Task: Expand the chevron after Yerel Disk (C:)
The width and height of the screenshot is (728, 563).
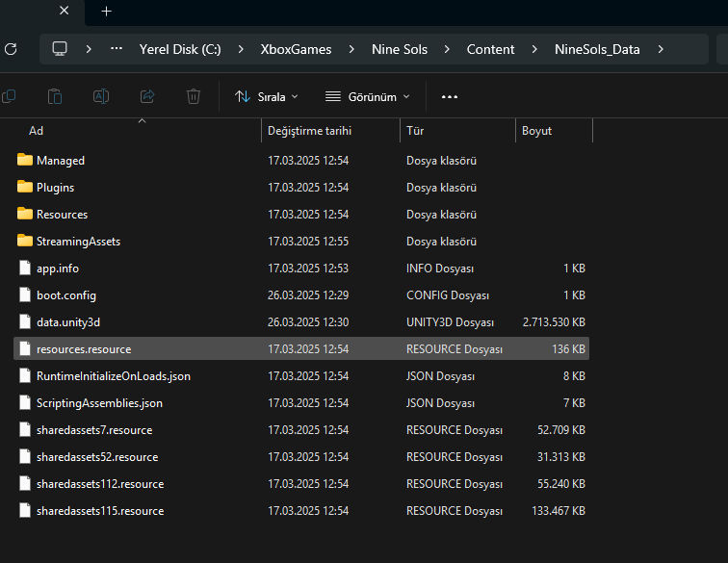Action: click(x=241, y=49)
